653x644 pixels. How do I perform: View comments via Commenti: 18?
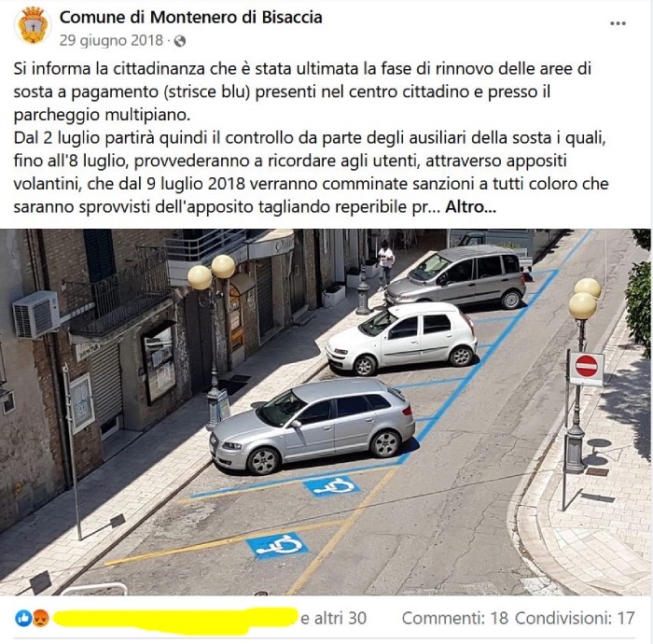(455, 618)
